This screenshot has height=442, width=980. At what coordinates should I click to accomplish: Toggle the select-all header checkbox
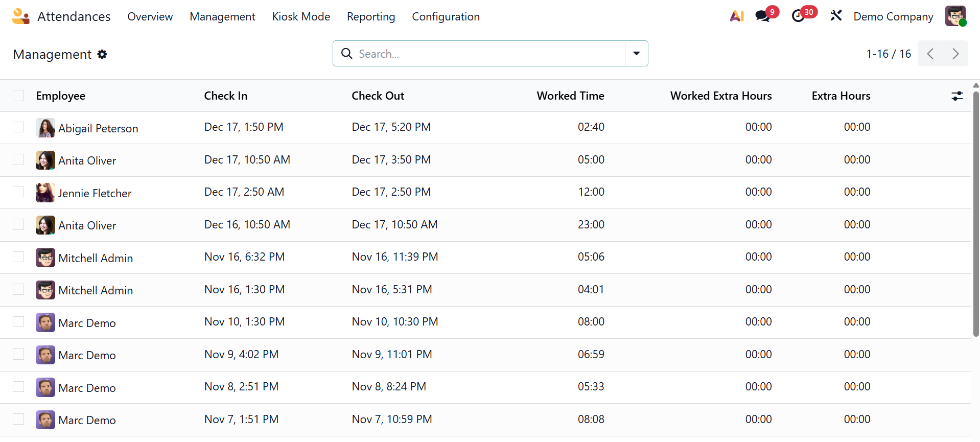click(18, 96)
